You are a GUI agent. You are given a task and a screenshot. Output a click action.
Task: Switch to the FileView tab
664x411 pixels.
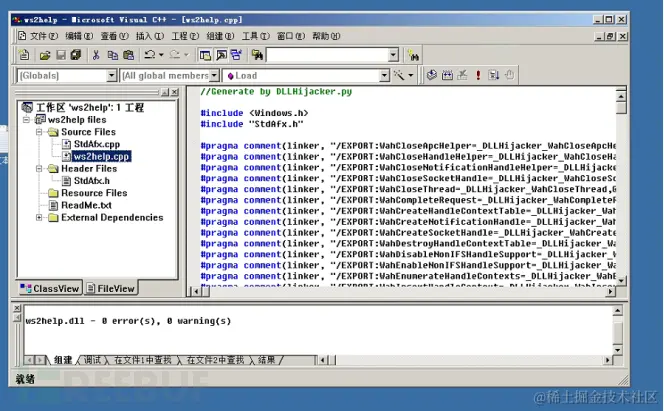click(111, 288)
